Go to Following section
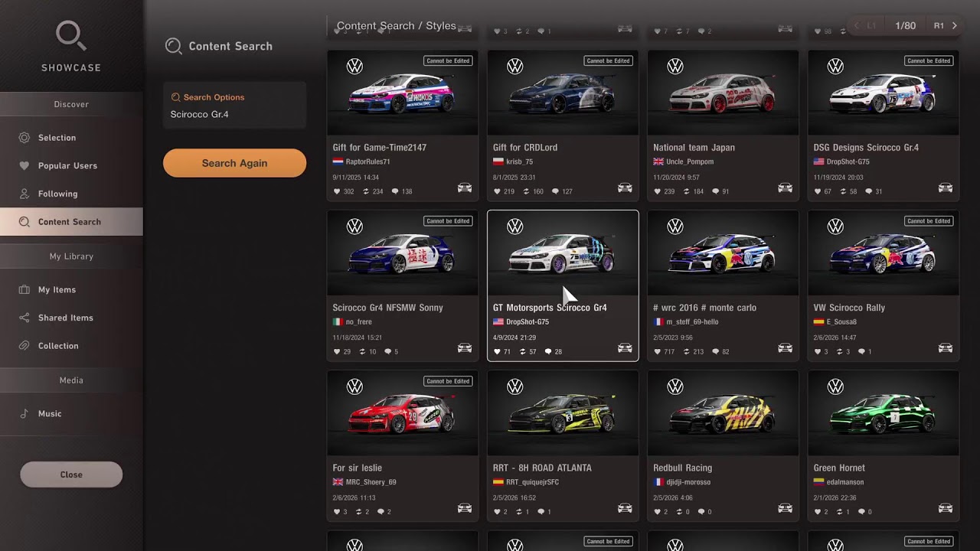 71,194
